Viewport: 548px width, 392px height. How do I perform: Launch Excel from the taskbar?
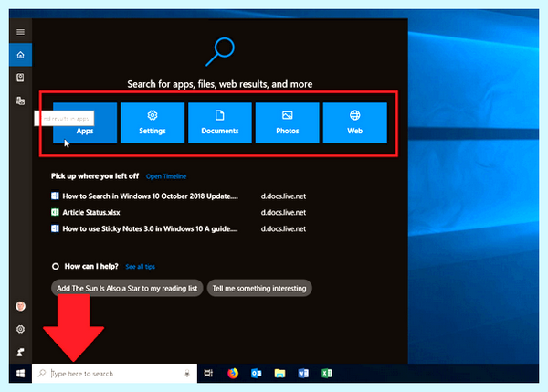point(327,374)
